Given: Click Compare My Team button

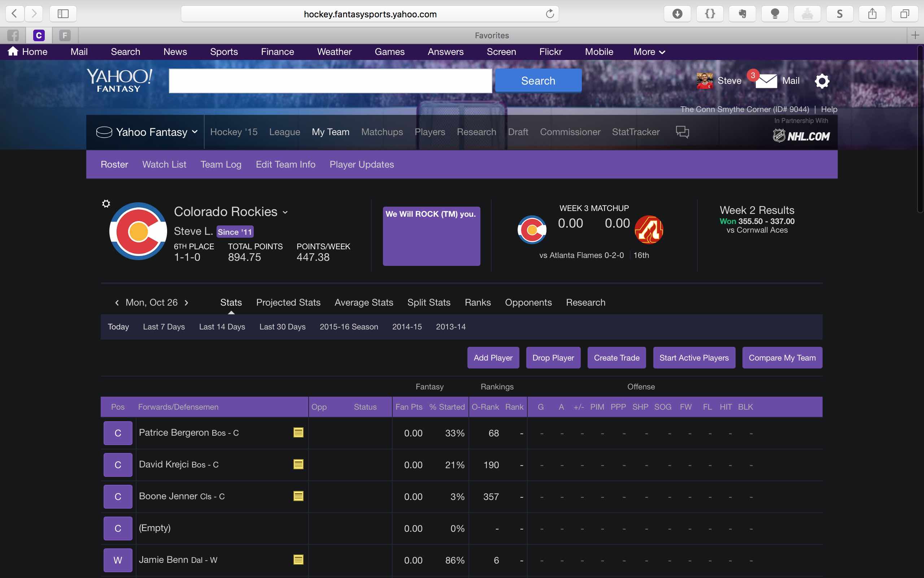Looking at the screenshot, I should click(x=782, y=358).
